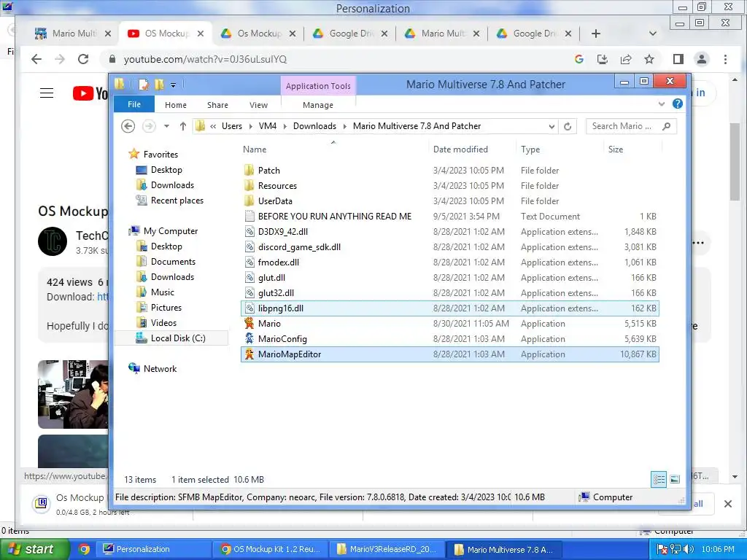
Task: Open Chrome three-dot menu
Action: point(725,59)
